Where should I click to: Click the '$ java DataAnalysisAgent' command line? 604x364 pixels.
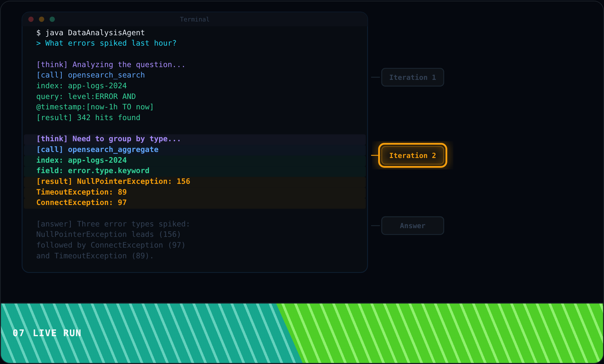pos(91,33)
